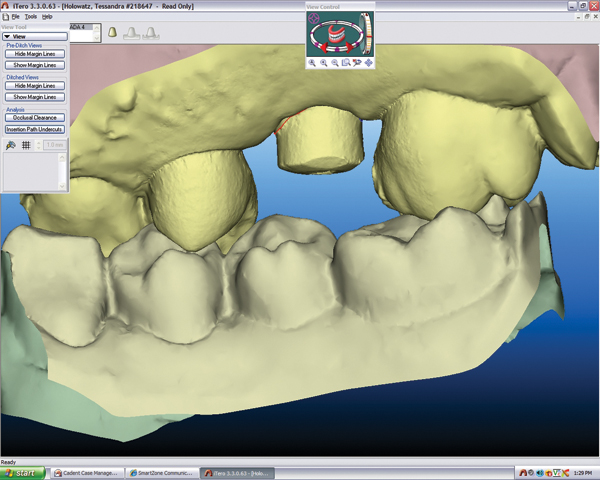This screenshot has width=600, height=480.
Task: Open the ADA 4 tooth selector list
Action: [x=96, y=35]
